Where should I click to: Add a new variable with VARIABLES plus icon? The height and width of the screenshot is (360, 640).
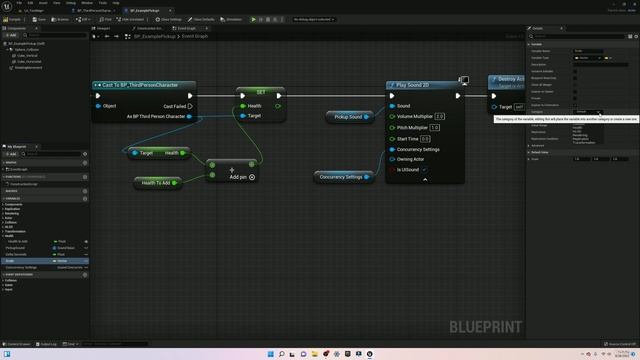click(x=85, y=198)
